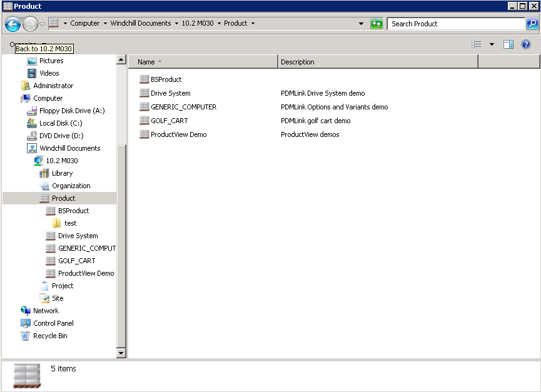
Task: Open Organization icon in tree
Action: 44,186
